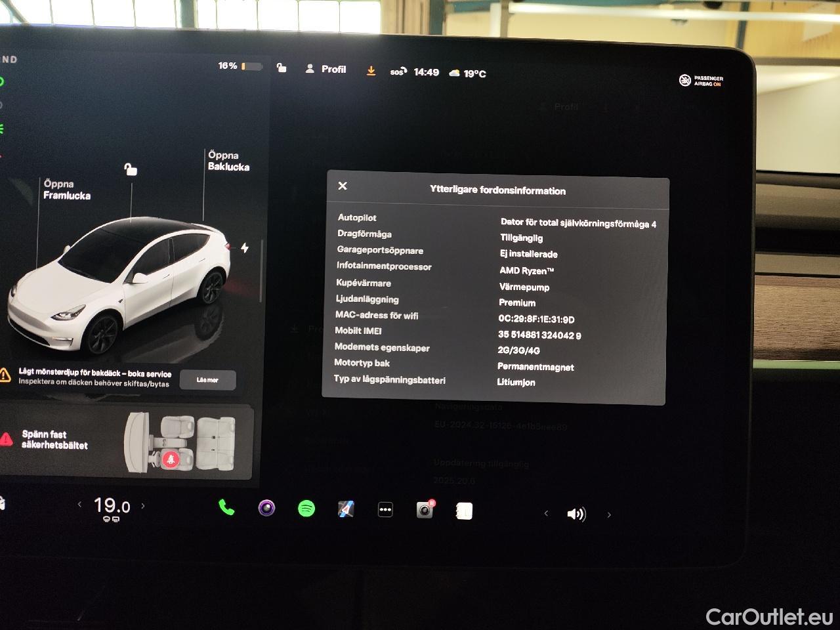Increase volume with the right chevron

click(609, 515)
